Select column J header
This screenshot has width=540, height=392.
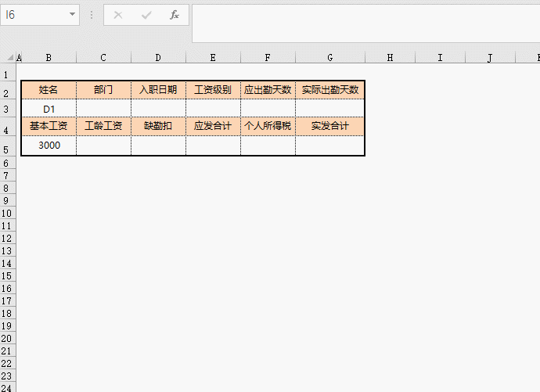(490, 57)
